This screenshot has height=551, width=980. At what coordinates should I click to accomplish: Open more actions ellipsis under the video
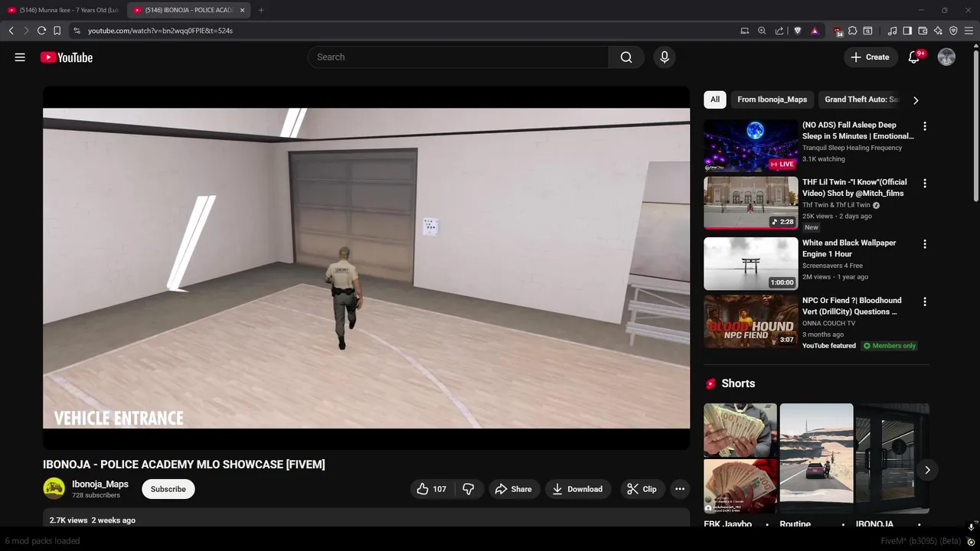tap(680, 489)
